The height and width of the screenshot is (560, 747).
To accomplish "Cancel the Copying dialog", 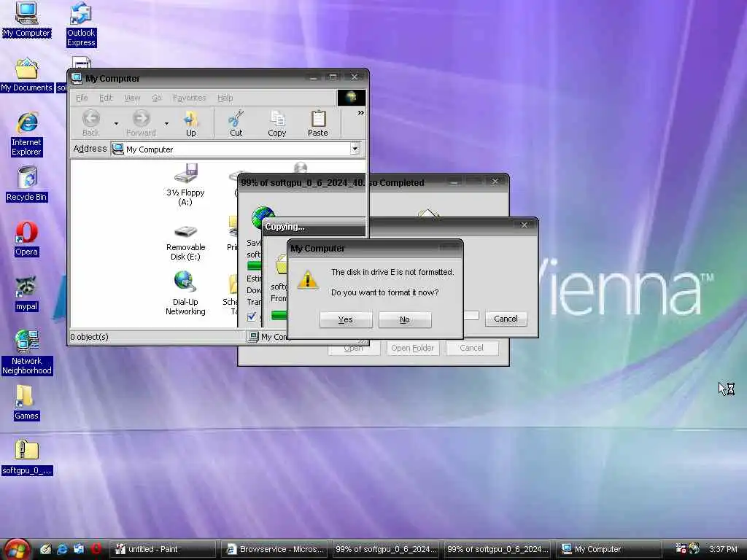I will coord(506,319).
